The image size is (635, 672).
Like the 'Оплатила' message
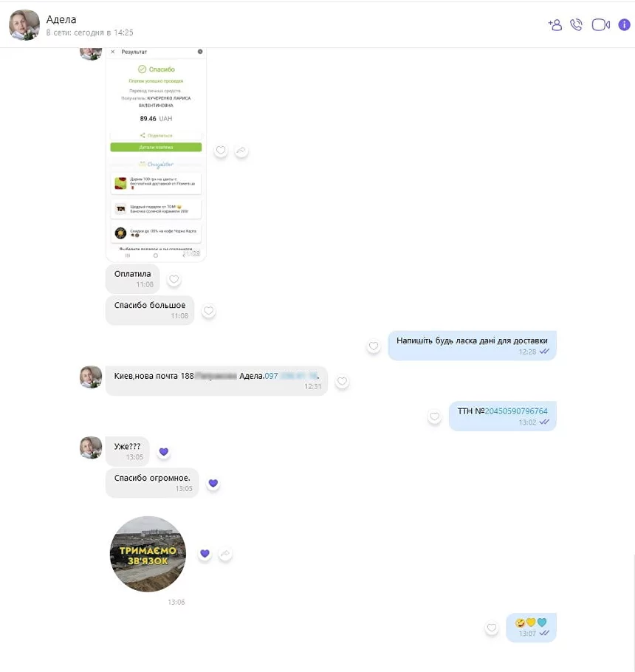click(x=174, y=279)
